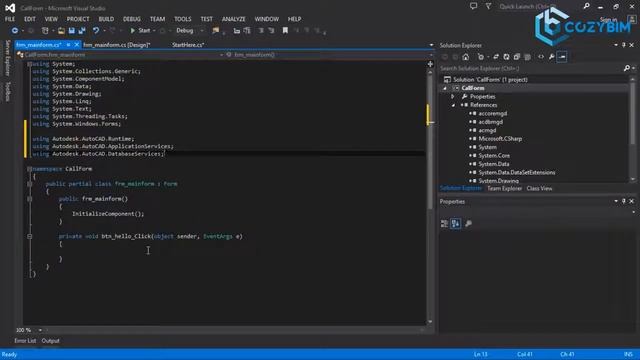Click Solution Explorer Sync with Active Document icon
Screen dimensions: 640x360
496,57
